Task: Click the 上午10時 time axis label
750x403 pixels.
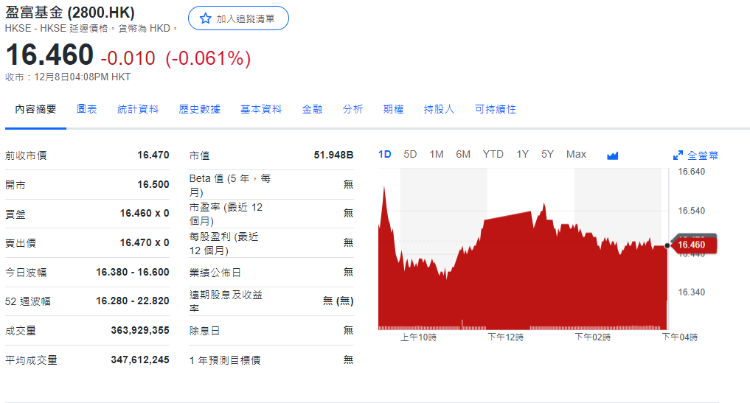Action: click(x=418, y=338)
